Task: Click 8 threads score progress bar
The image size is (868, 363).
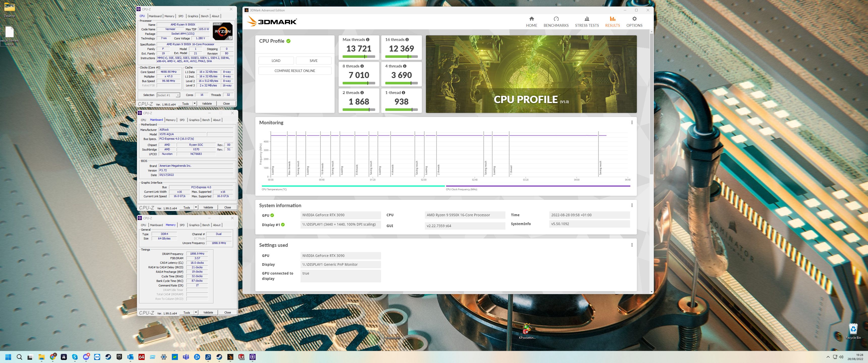Action: click(x=359, y=83)
